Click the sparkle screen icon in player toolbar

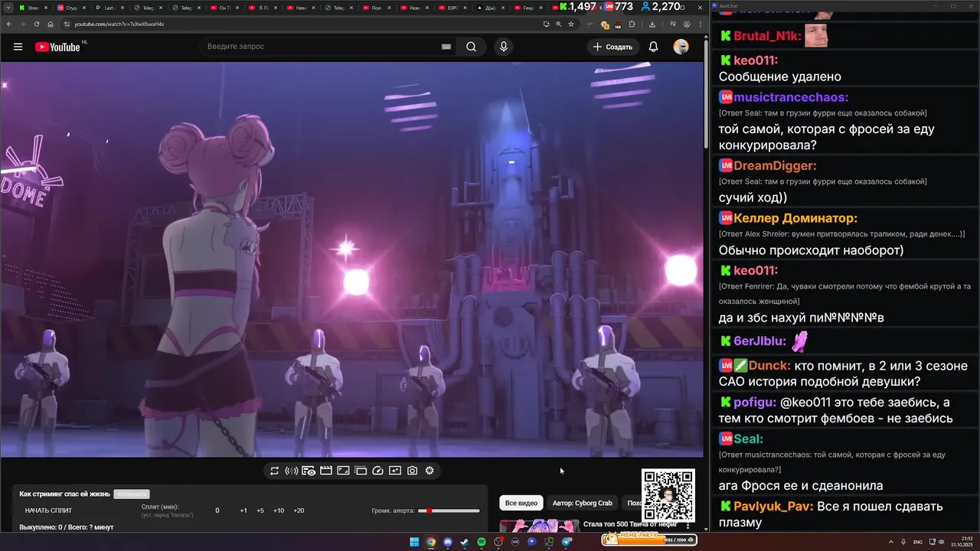pos(395,471)
